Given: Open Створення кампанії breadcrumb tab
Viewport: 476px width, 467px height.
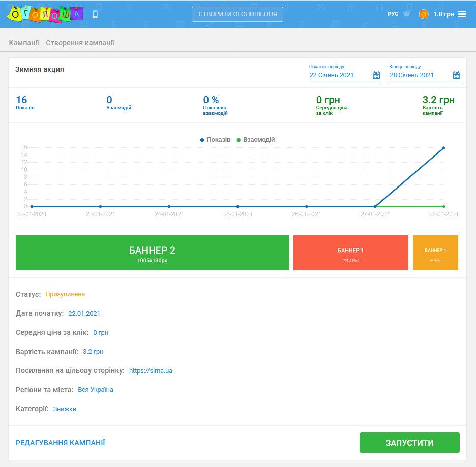Looking at the screenshot, I should click(x=80, y=43).
